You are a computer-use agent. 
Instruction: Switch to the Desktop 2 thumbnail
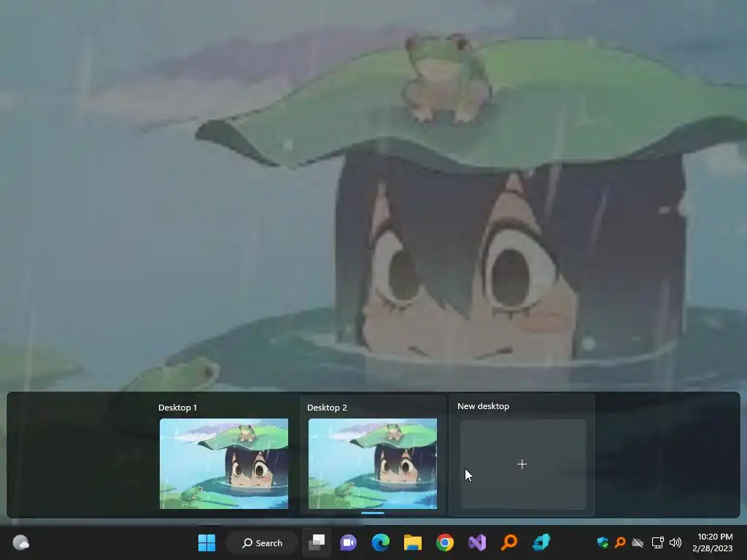[x=373, y=463]
